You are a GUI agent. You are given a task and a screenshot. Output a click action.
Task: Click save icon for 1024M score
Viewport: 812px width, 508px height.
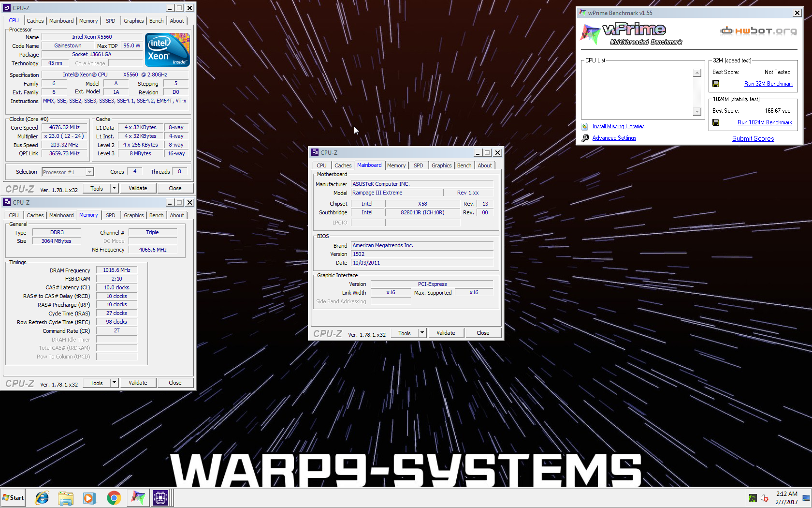(716, 122)
